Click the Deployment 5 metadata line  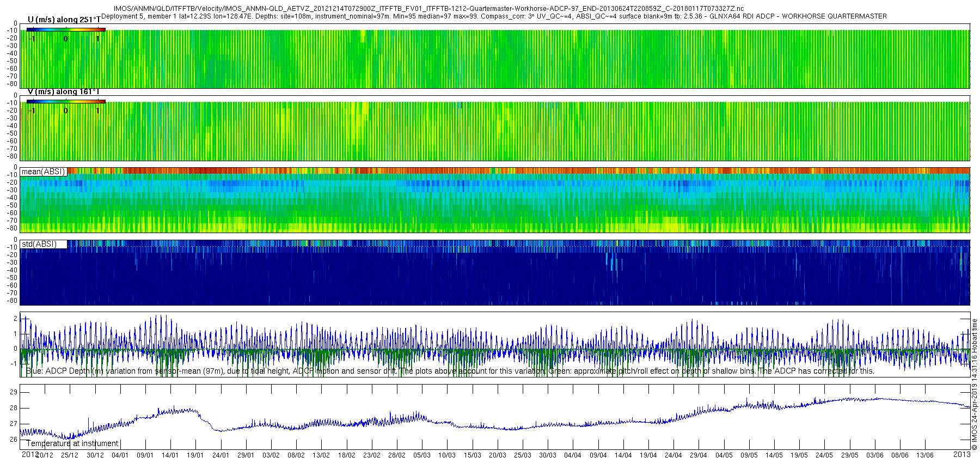pyautogui.click(x=494, y=16)
